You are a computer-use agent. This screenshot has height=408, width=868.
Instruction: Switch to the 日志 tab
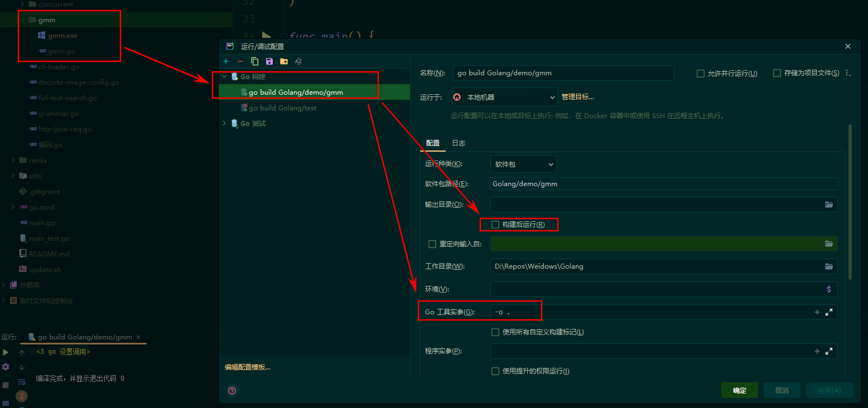click(x=459, y=143)
